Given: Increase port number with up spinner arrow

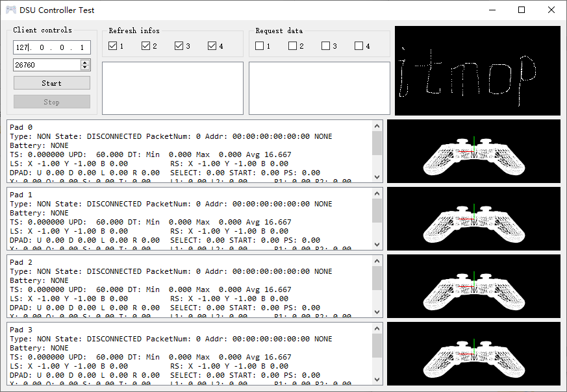Looking at the screenshot, I should tap(85, 62).
